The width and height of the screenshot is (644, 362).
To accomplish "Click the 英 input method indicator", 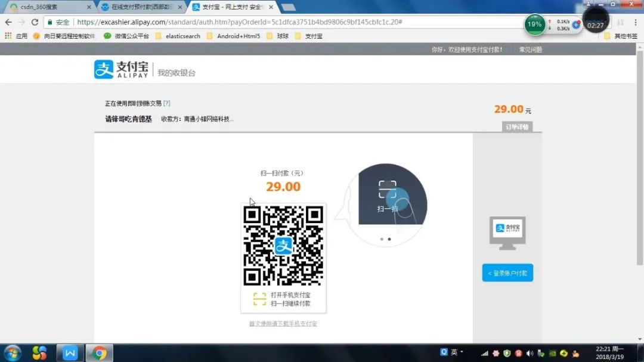I will pyautogui.click(x=454, y=352).
